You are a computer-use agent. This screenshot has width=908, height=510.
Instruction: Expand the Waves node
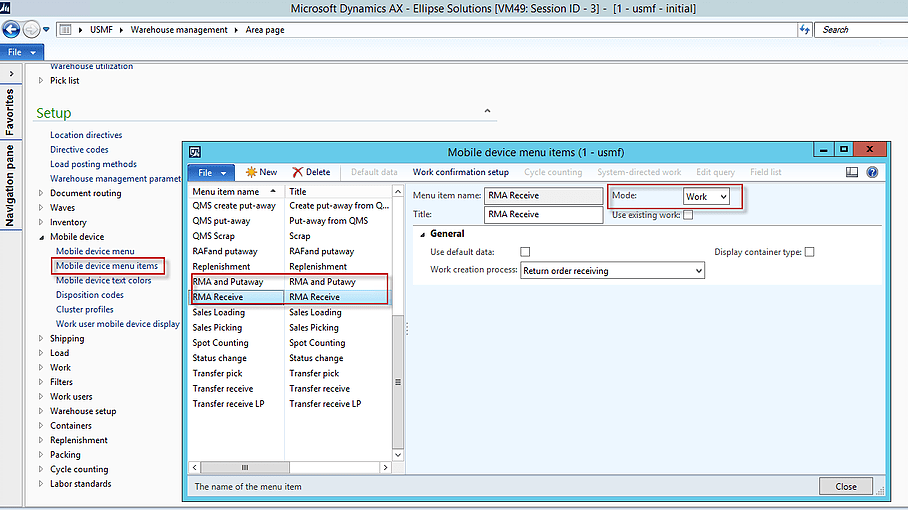point(41,207)
